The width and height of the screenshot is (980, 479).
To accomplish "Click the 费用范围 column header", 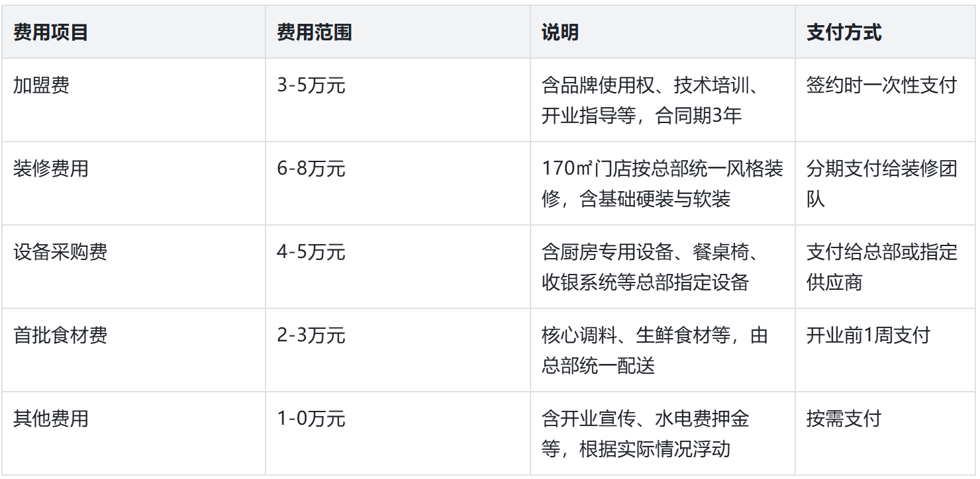I will [x=314, y=33].
